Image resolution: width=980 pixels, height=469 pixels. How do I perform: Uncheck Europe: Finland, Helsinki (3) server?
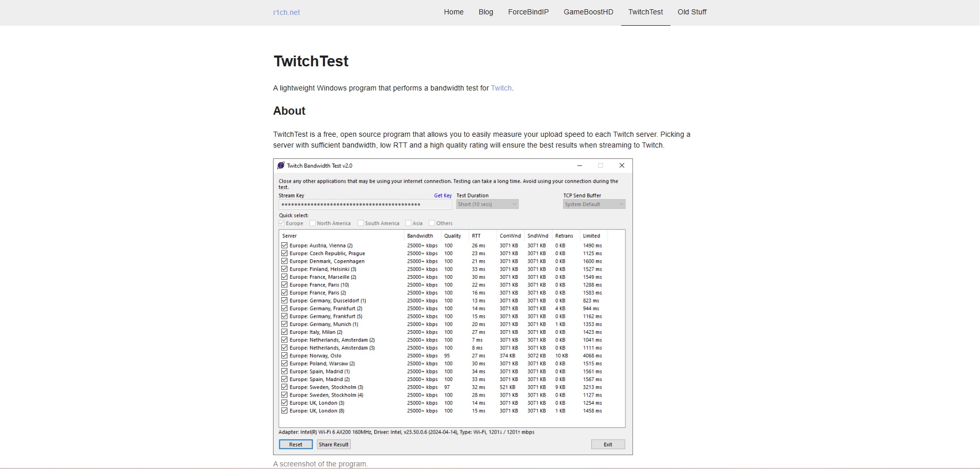(284, 269)
